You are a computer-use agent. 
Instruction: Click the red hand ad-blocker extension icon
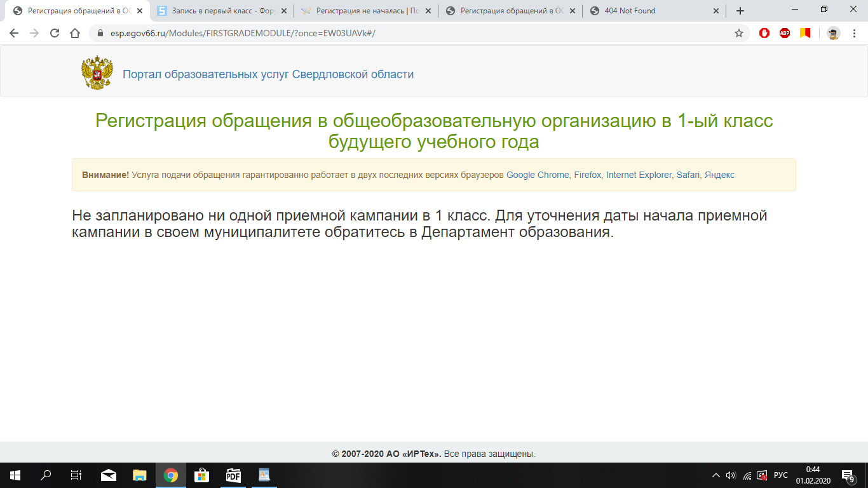coord(764,33)
